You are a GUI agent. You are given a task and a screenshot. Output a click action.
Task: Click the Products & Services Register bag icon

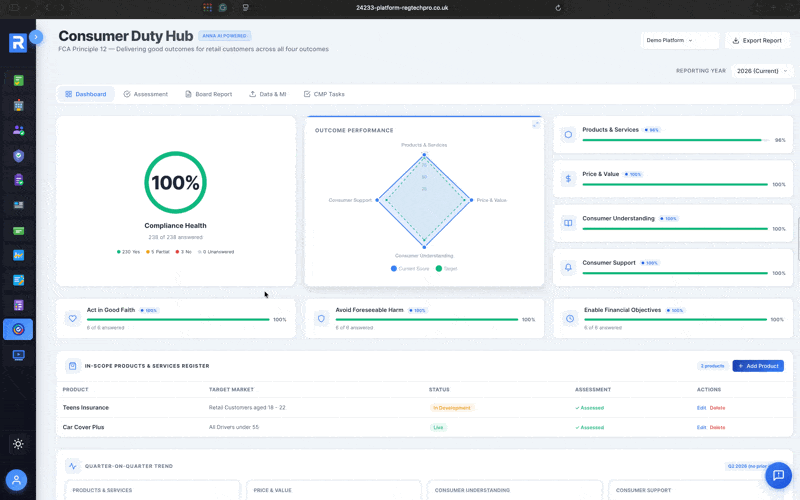(72, 366)
